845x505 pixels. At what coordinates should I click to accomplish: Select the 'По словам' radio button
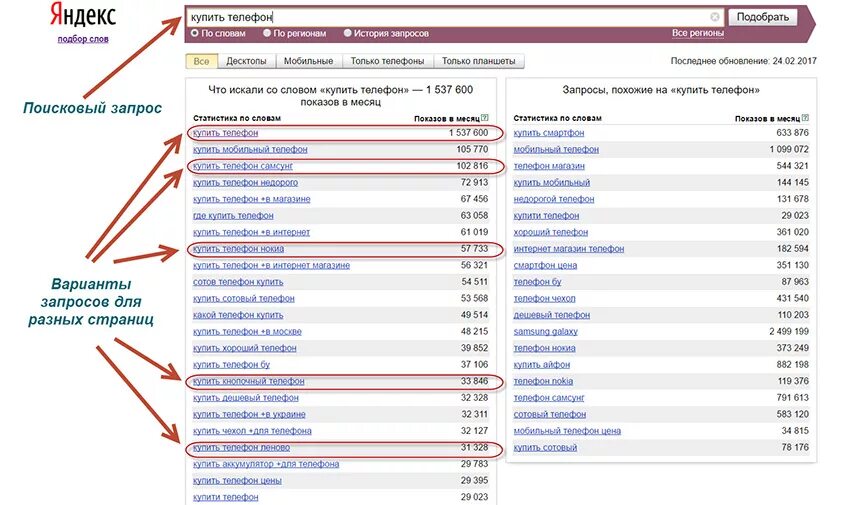pyautogui.click(x=195, y=33)
